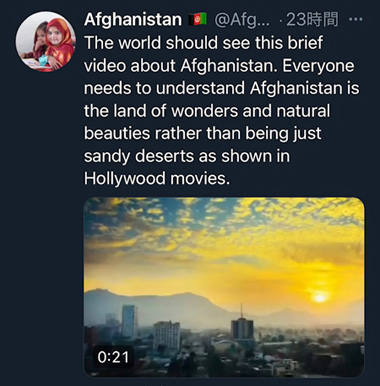Tap the setting sun in the video
This screenshot has height=386, width=380.
point(320,297)
